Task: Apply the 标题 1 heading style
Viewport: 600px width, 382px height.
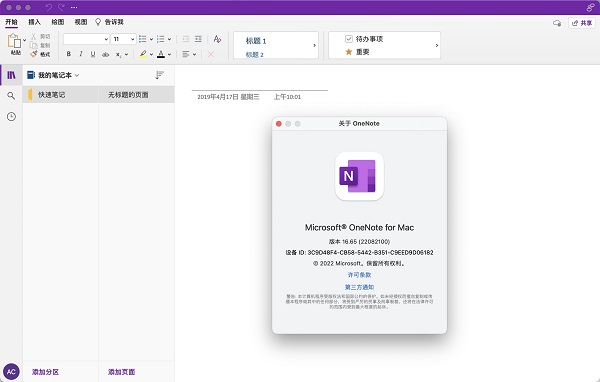Action: point(256,41)
